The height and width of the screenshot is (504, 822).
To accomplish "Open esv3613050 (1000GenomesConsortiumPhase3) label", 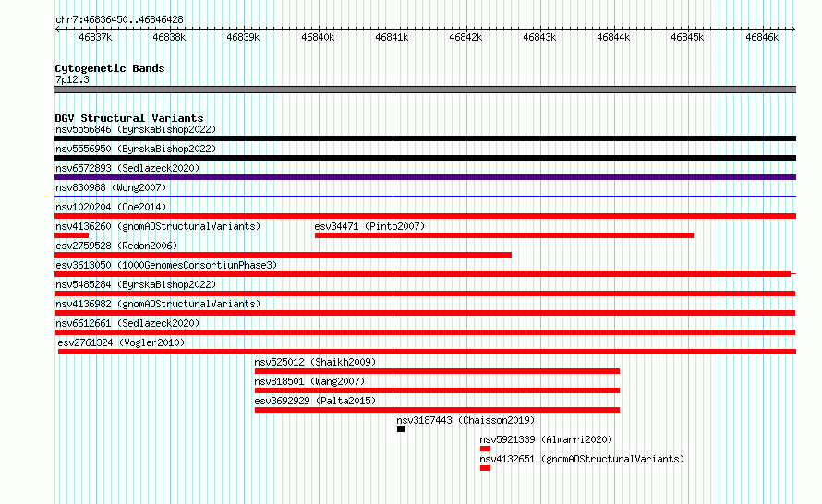I will (x=166, y=265).
